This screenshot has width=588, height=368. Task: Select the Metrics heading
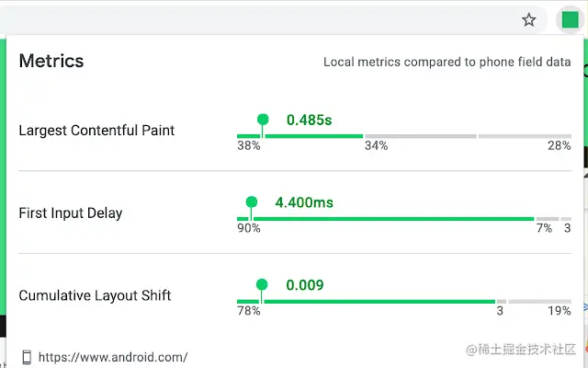pos(51,61)
